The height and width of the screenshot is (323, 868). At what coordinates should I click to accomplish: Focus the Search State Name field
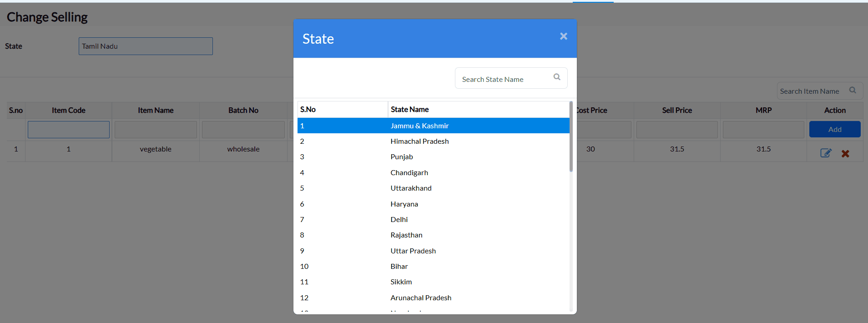(504, 79)
